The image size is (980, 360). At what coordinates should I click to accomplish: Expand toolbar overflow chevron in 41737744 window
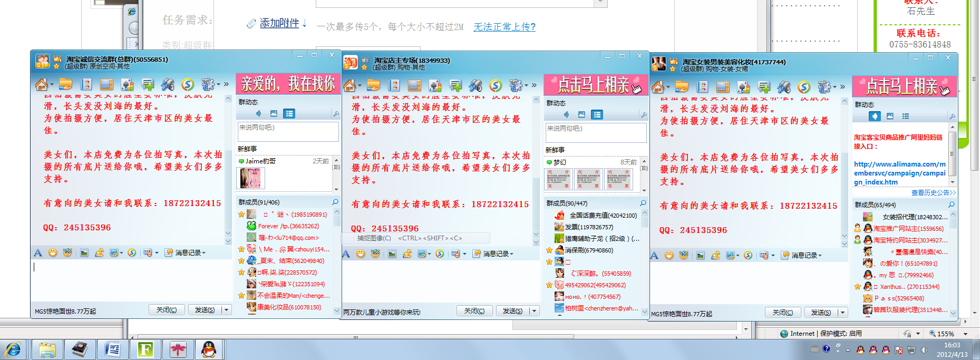pyautogui.click(x=842, y=86)
